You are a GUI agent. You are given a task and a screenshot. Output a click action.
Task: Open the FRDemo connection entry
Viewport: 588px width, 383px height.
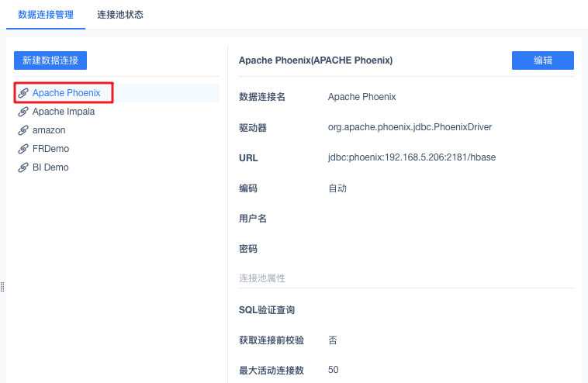click(x=52, y=149)
